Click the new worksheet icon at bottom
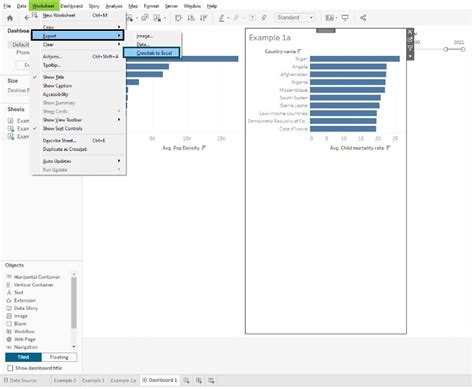Screen dimensions: 474x389 tap(186, 380)
